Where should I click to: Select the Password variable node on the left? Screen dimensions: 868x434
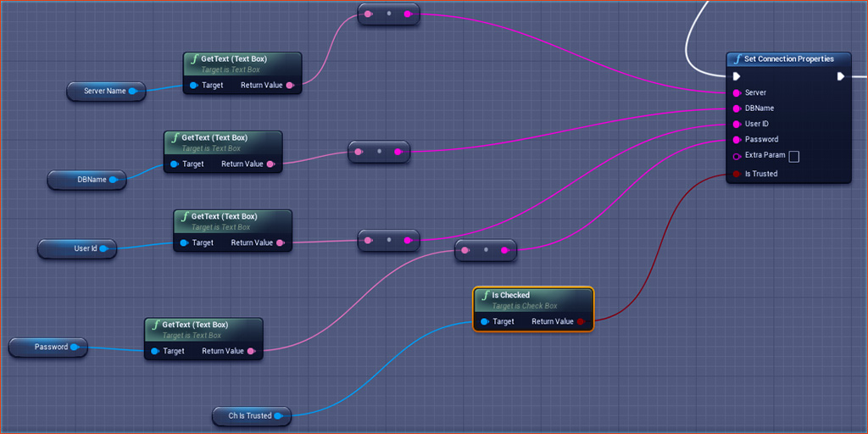click(x=47, y=347)
